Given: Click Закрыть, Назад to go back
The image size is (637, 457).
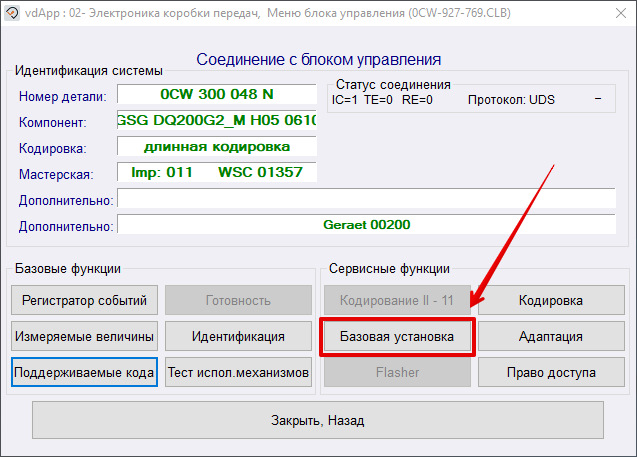Looking at the screenshot, I should pos(318,420).
